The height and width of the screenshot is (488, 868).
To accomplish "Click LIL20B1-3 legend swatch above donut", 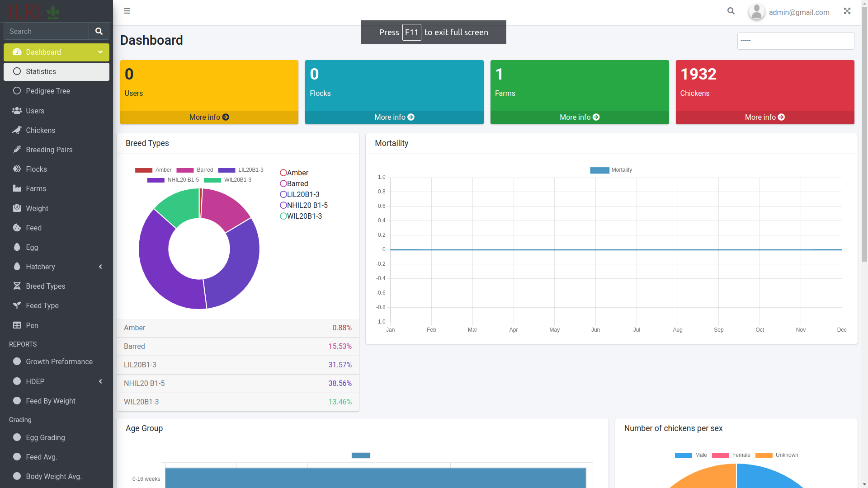I will coord(226,170).
